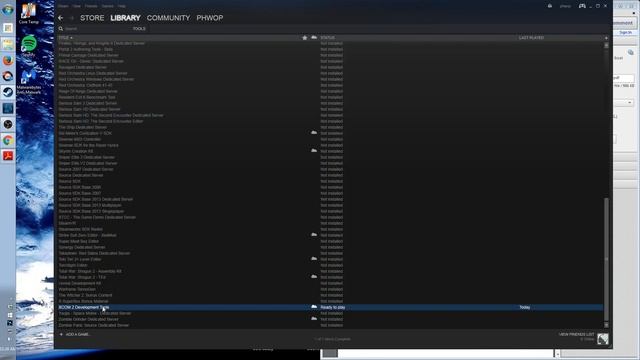The width and height of the screenshot is (640, 360).
Task: Select The Witcher 2 Bonus Content row
Action: [x=330, y=295]
